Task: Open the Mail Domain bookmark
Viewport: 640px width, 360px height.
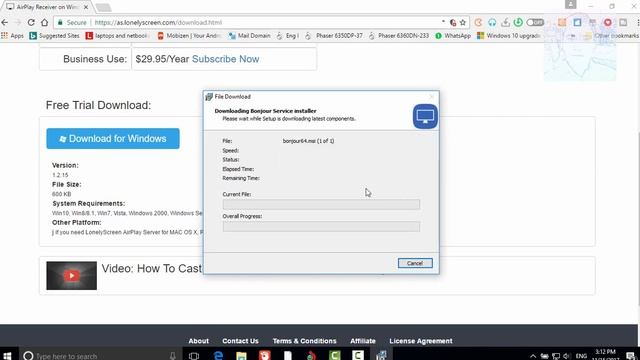Action: (249, 36)
